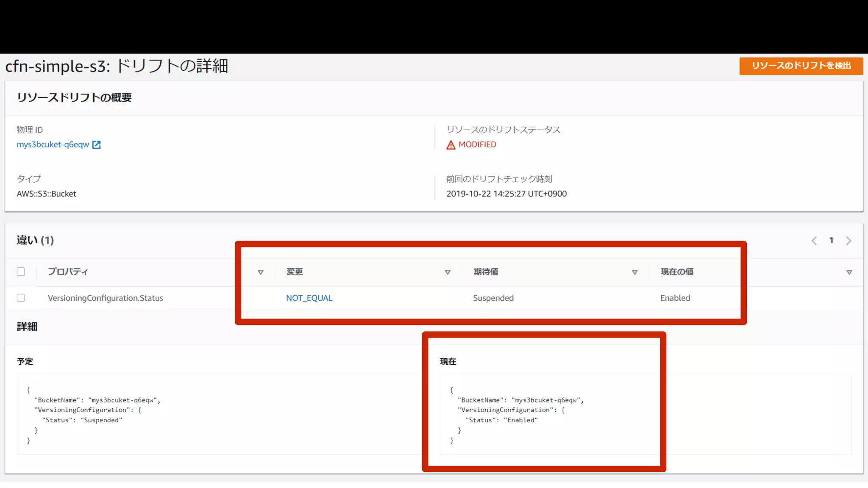Image resolution: width=868 pixels, height=488 pixels.
Task: Sort by 現在の値 column arrow
Action: (x=849, y=272)
